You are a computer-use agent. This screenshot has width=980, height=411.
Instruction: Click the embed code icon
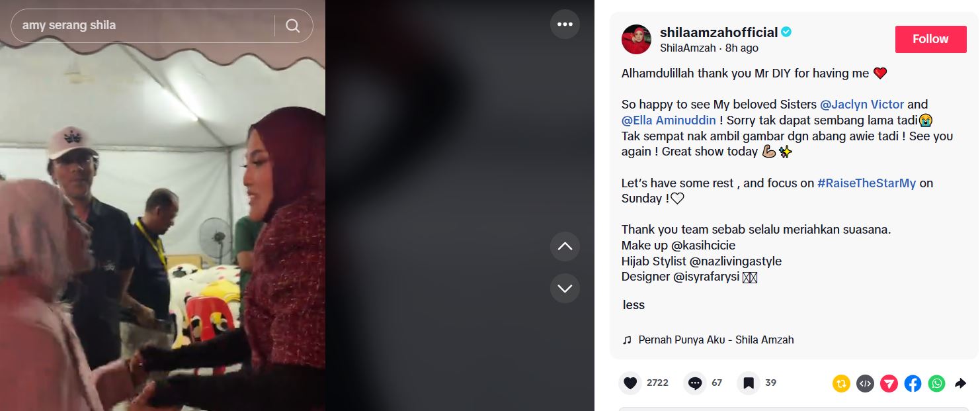click(x=865, y=383)
